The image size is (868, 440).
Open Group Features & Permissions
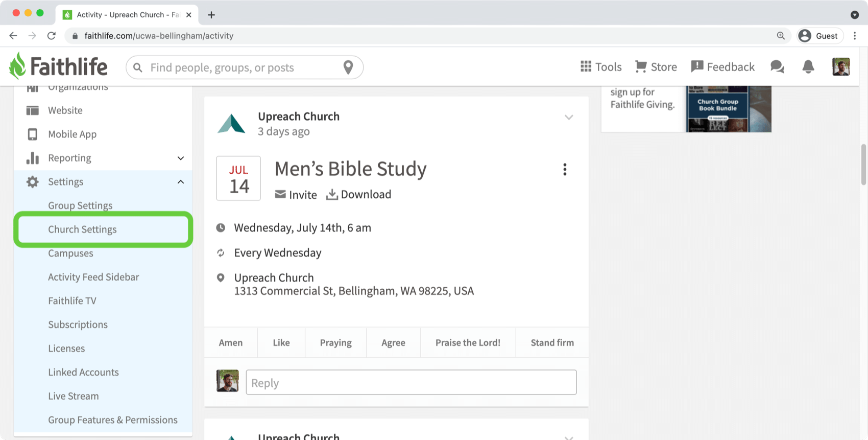113,420
